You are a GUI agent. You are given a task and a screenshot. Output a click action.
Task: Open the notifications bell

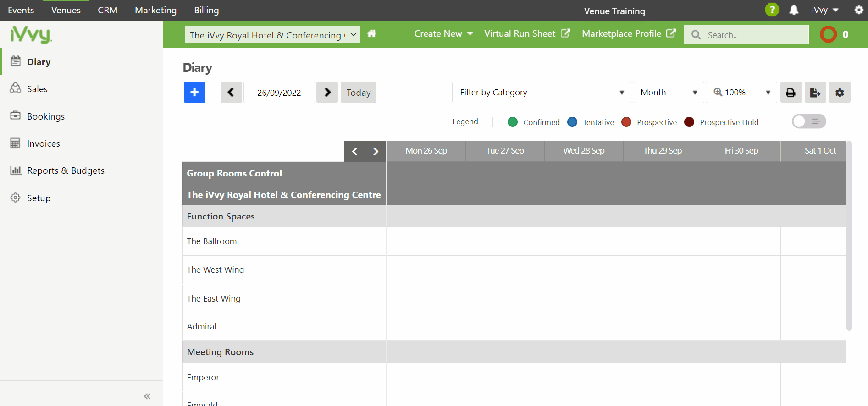coord(794,10)
